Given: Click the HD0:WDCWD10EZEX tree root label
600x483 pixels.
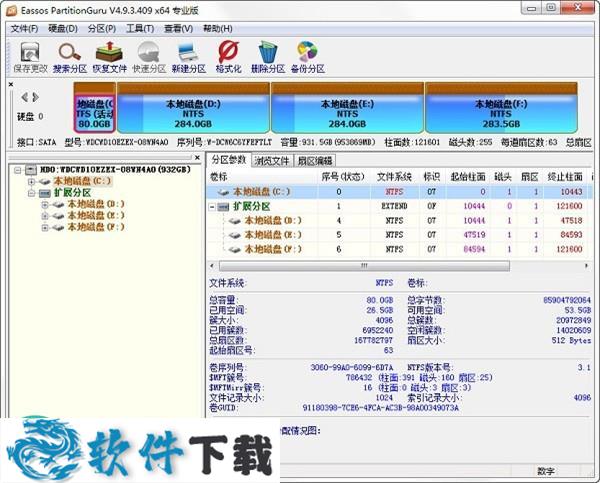Looking at the screenshot, I should pyautogui.click(x=115, y=169).
